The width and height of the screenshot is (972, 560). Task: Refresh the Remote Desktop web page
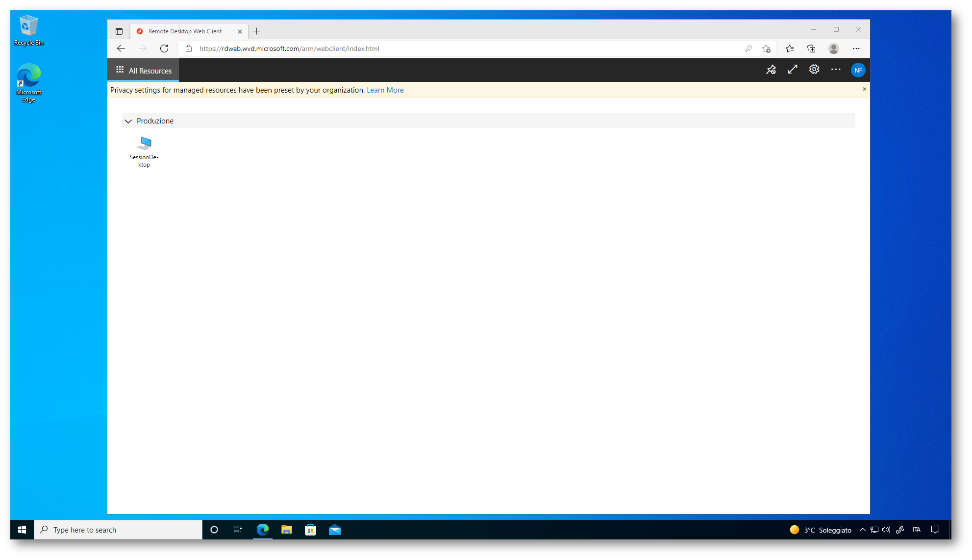coord(164,49)
